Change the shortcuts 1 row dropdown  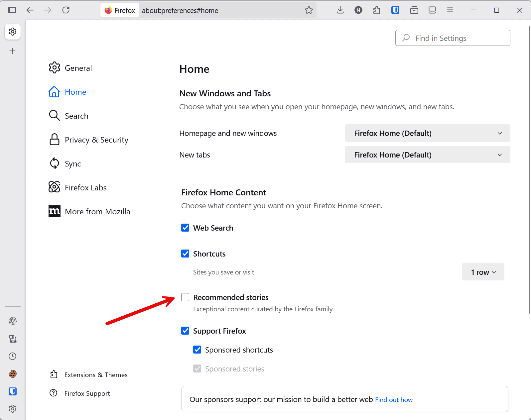coord(483,272)
